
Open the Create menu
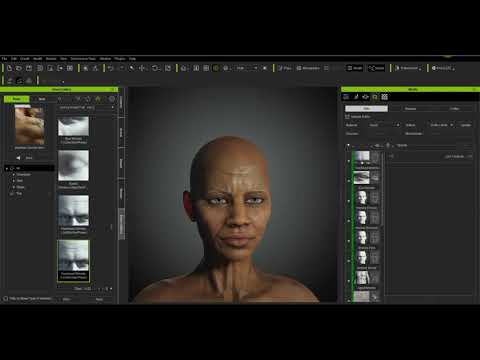pos(25,59)
